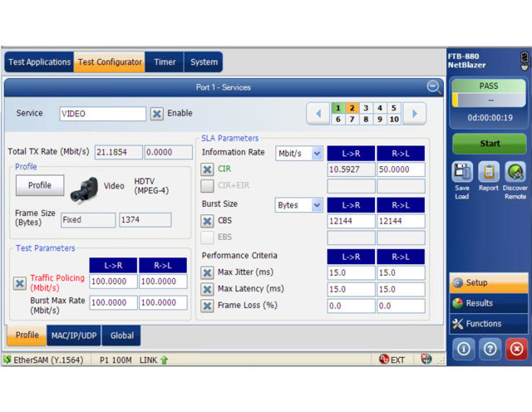Click the Profile button

pos(39,185)
